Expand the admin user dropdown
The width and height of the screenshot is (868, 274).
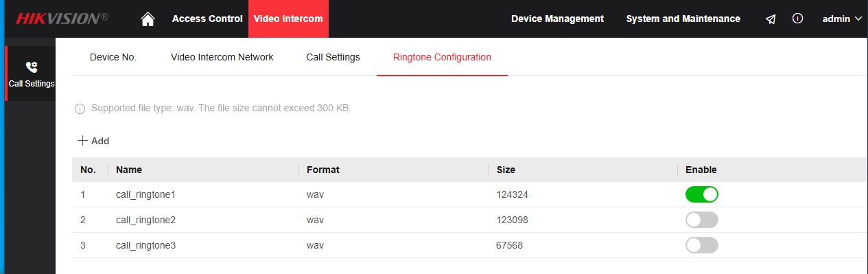pos(842,19)
